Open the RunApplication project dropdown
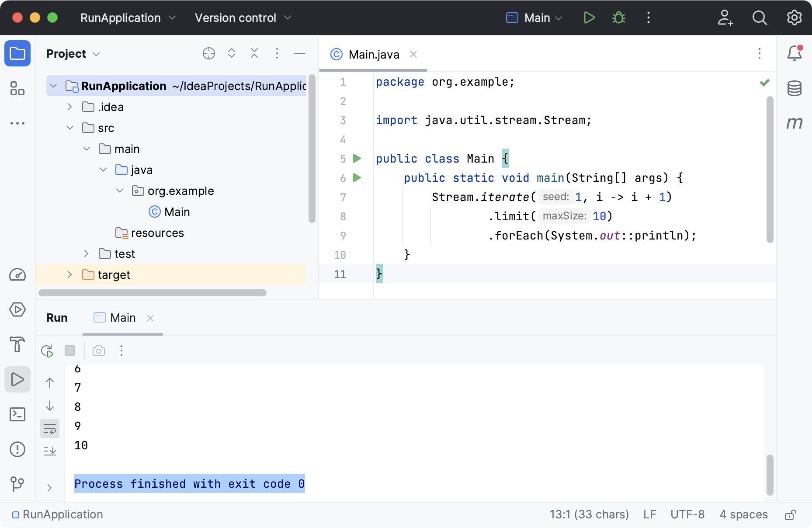812x528 pixels. coord(128,17)
